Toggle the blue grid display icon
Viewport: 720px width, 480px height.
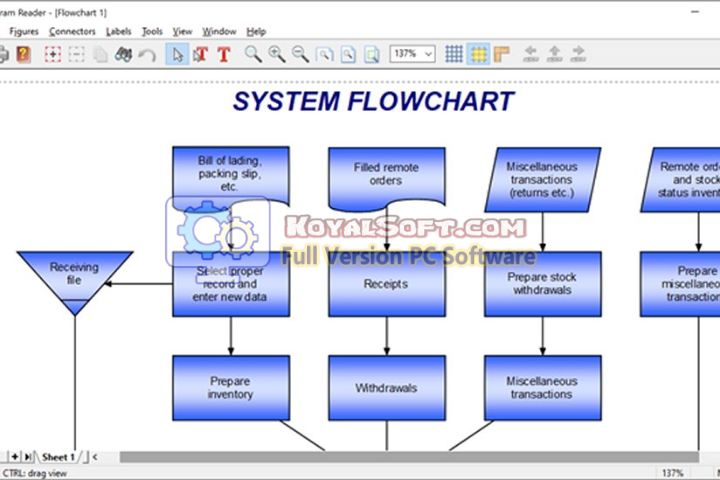(454, 54)
